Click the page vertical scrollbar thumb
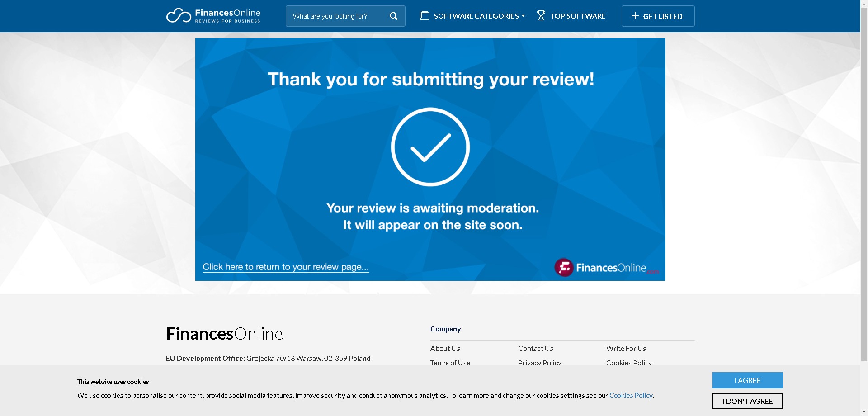The image size is (868, 416). click(864, 184)
